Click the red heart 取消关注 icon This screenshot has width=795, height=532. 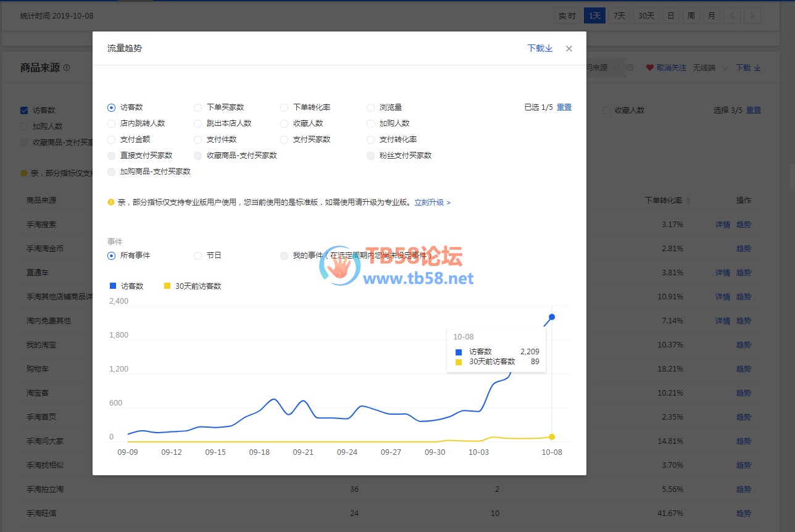[649, 68]
